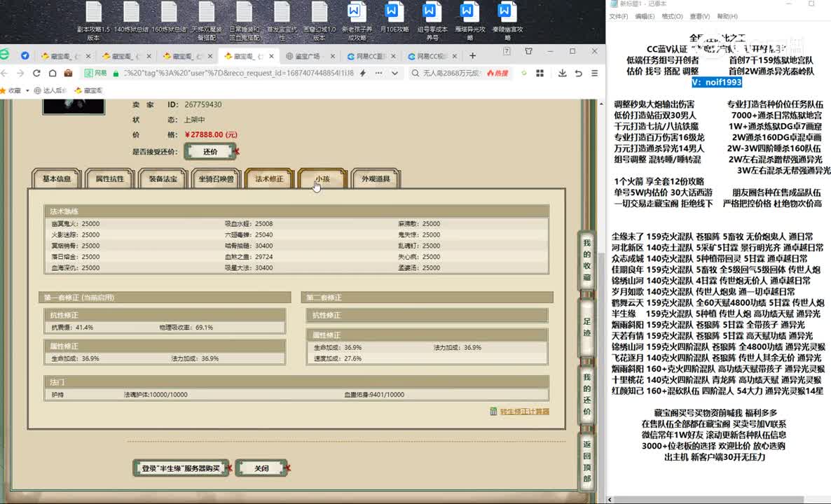Expand the 收藏 bookmarks dropdown arrow
831x504 pixels.
click(27, 90)
